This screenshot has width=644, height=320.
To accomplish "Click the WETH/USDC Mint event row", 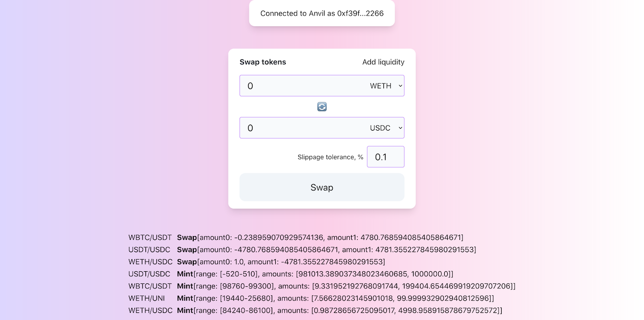I will click(x=315, y=310).
